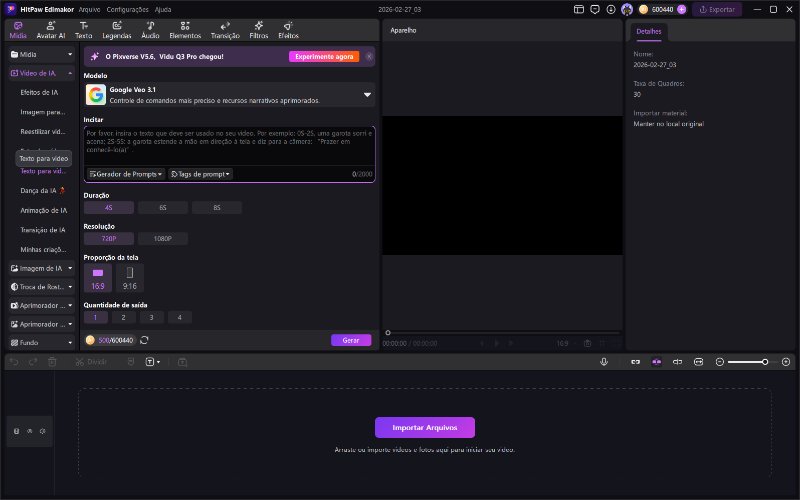Open the Legendas tool
This screenshot has width=800, height=500.
(x=117, y=30)
